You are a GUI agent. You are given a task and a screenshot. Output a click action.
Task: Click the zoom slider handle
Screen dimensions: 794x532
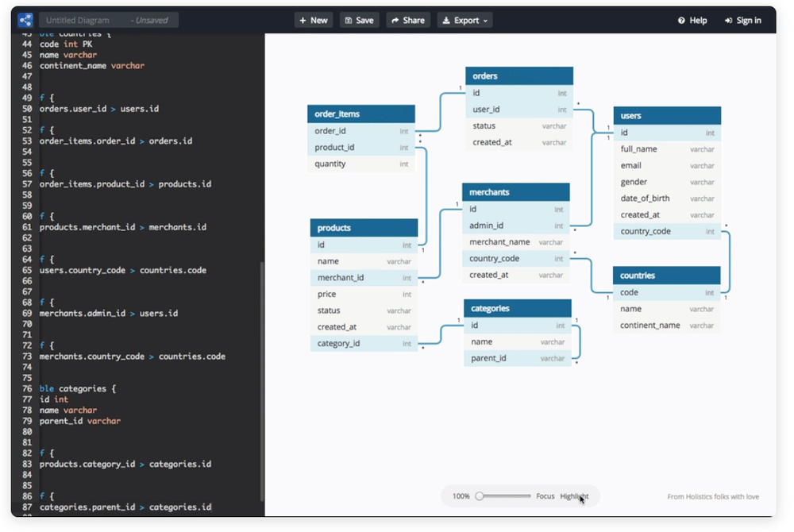click(x=480, y=496)
